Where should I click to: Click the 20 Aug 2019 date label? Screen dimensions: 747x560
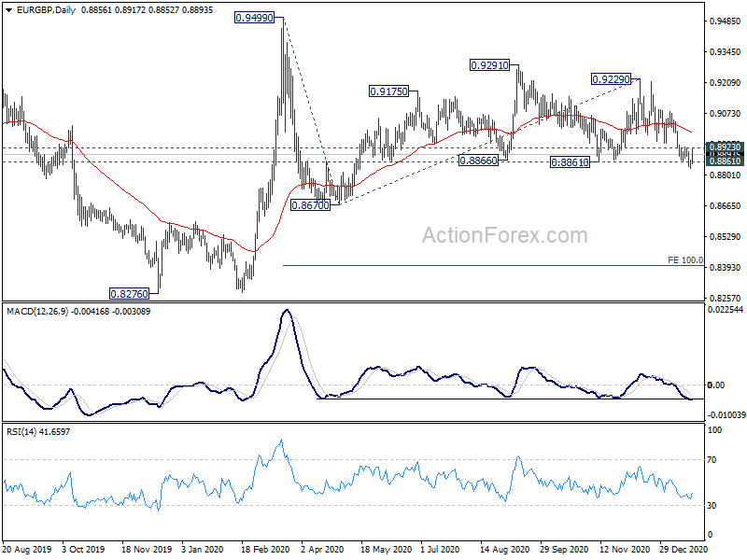tap(27, 549)
